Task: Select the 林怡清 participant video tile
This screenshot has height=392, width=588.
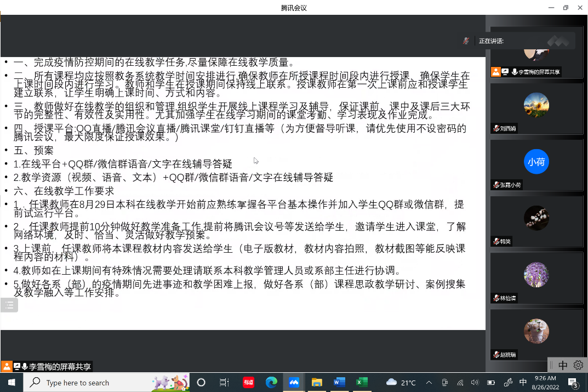Action: click(x=536, y=275)
